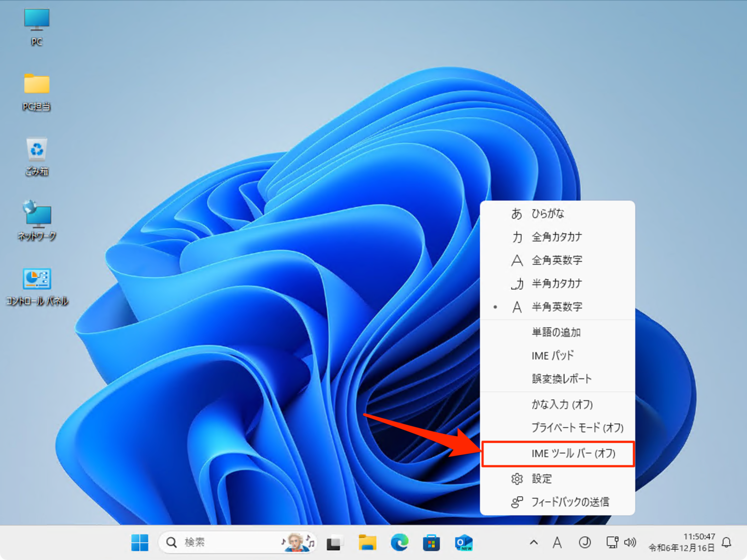Select the ごみ箱 recycle bin icon

click(x=36, y=157)
